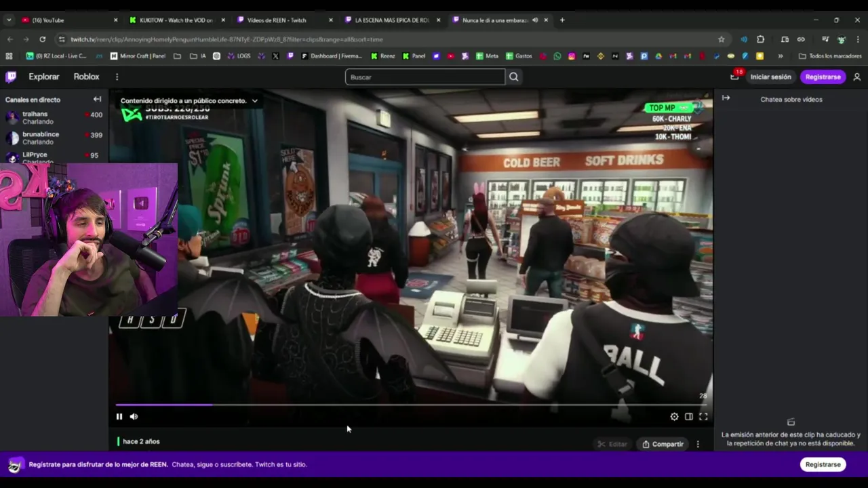Seek along the clip progress bar
The width and height of the screenshot is (868, 488).
411,405
